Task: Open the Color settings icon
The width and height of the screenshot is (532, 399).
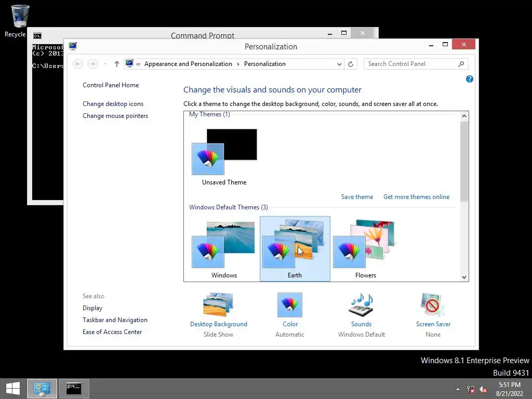Action: point(290,304)
